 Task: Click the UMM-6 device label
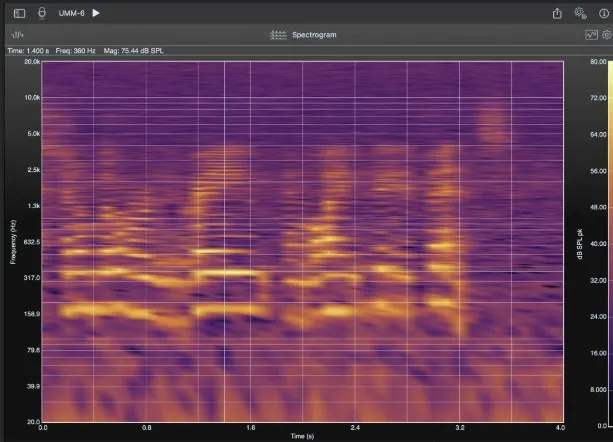(72, 13)
